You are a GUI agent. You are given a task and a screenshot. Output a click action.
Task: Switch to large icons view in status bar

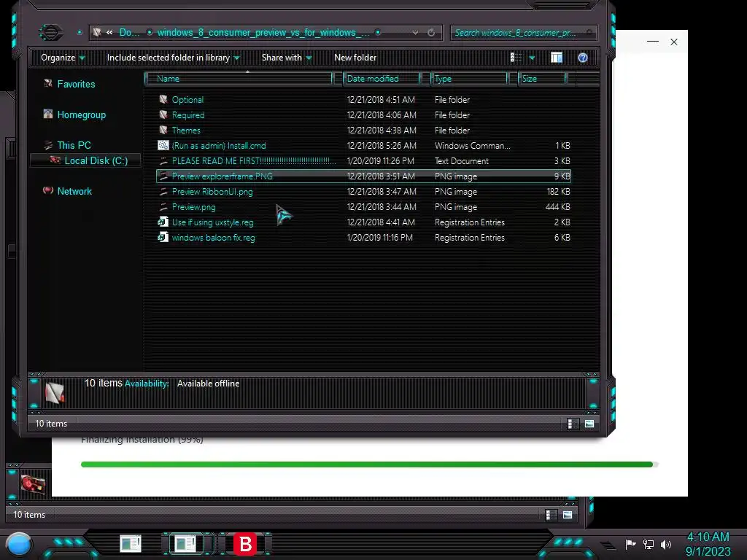[589, 424]
